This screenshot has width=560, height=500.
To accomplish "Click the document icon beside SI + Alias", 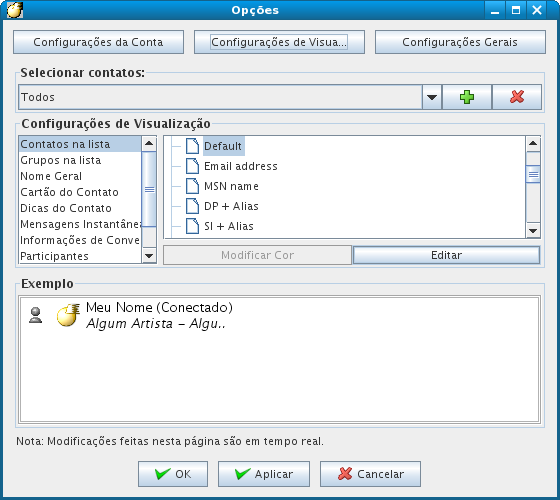I will (192, 226).
